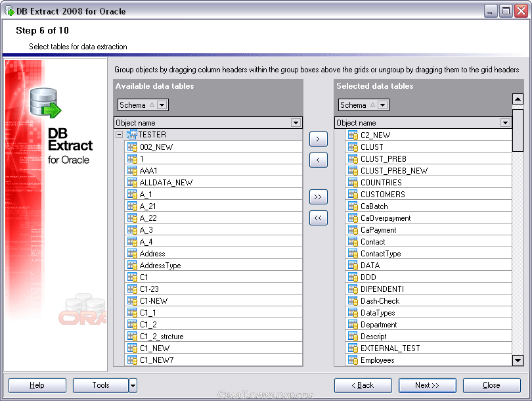The width and height of the screenshot is (532, 401).
Task: Select C1_1 in the Available list
Action: point(213,313)
